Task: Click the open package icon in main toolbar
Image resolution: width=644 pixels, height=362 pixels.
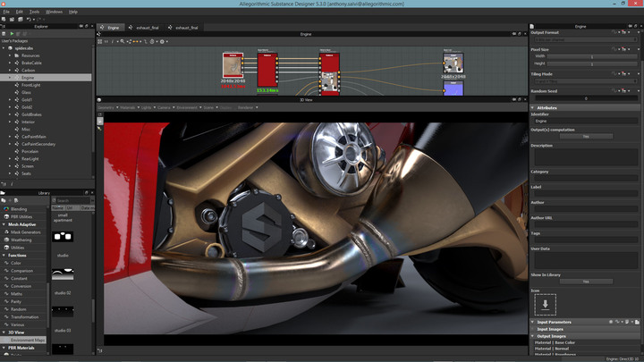Action: [12, 20]
